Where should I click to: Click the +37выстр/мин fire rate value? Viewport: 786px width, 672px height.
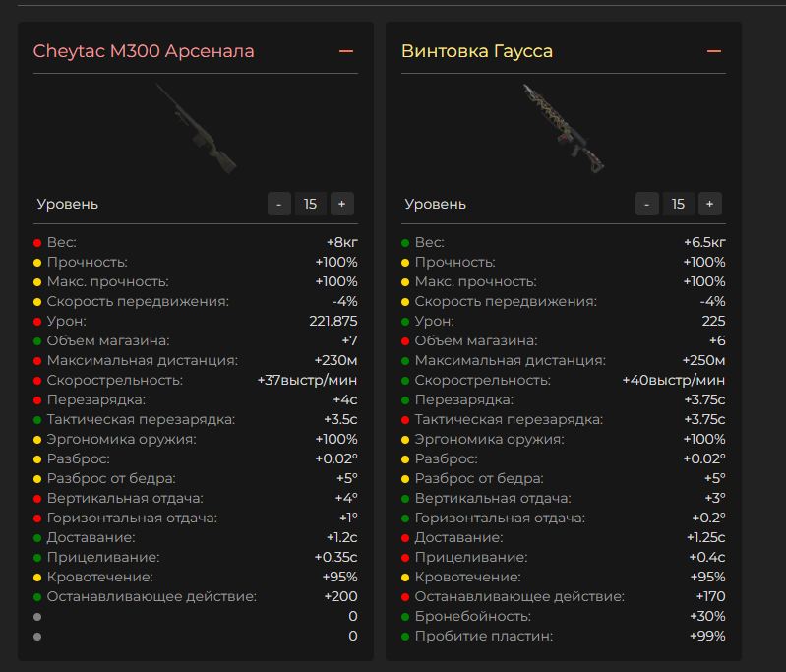[x=307, y=380]
